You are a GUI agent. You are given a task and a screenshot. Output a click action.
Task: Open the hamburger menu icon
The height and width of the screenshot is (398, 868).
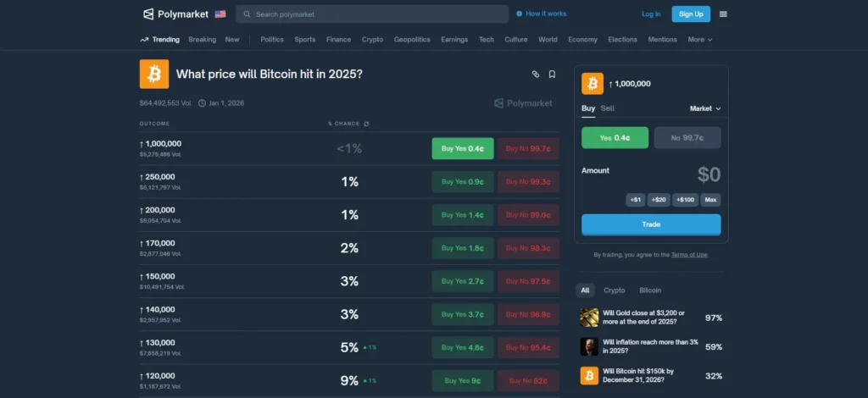click(723, 14)
